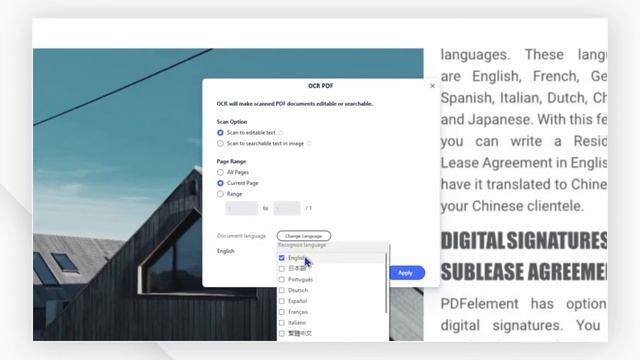Check the Japanese 日本語 language checkbox
640x360 pixels.
click(282, 269)
